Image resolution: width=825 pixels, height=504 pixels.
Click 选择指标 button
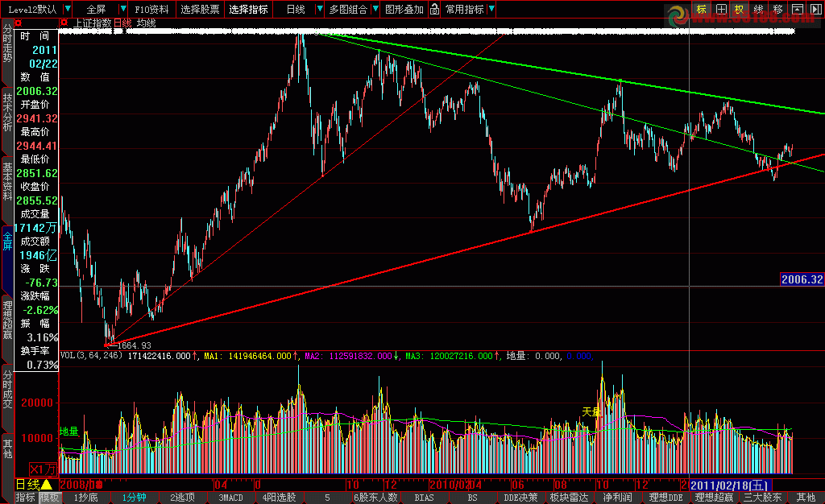pos(248,10)
